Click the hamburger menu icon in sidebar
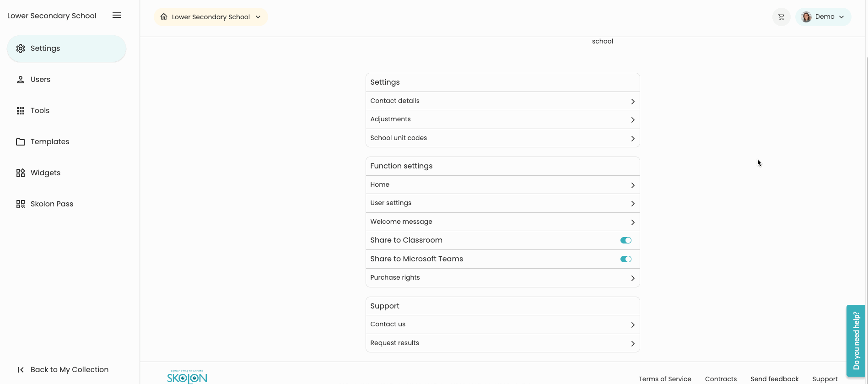The height and width of the screenshot is (384, 868). [x=117, y=16]
